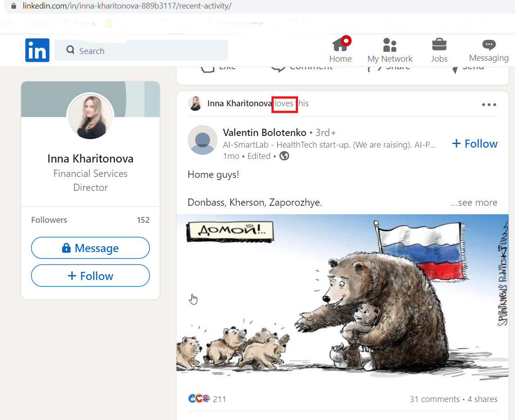Screen dimensions: 515x420
Task: Click Inna Kharitonova name in profile card
Action: (x=90, y=158)
